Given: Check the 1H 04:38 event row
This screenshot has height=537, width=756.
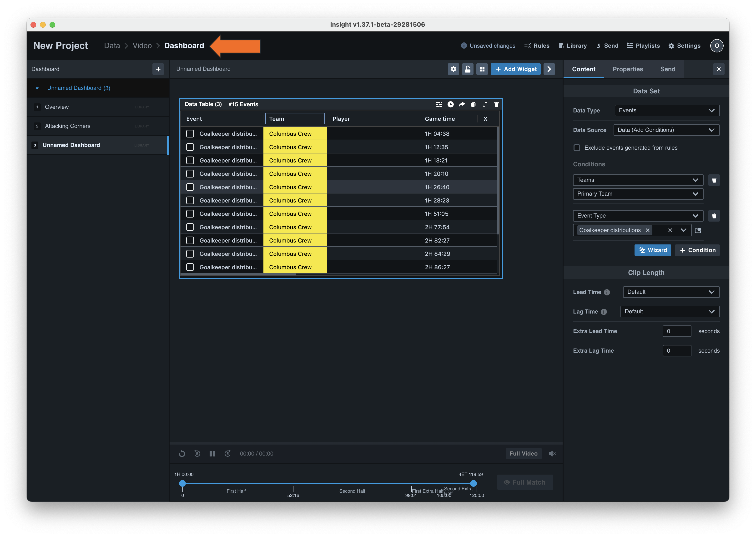Looking at the screenshot, I should [x=190, y=134].
